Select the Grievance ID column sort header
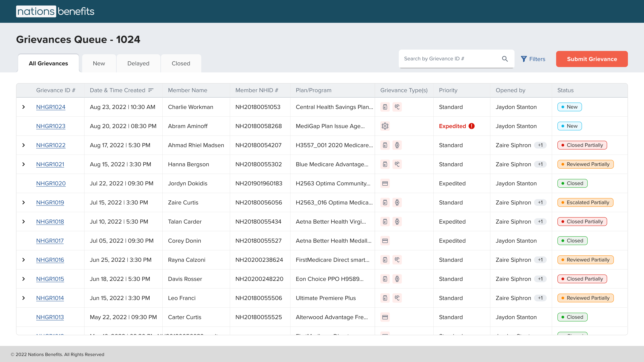644x362 pixels. [56, 90]
